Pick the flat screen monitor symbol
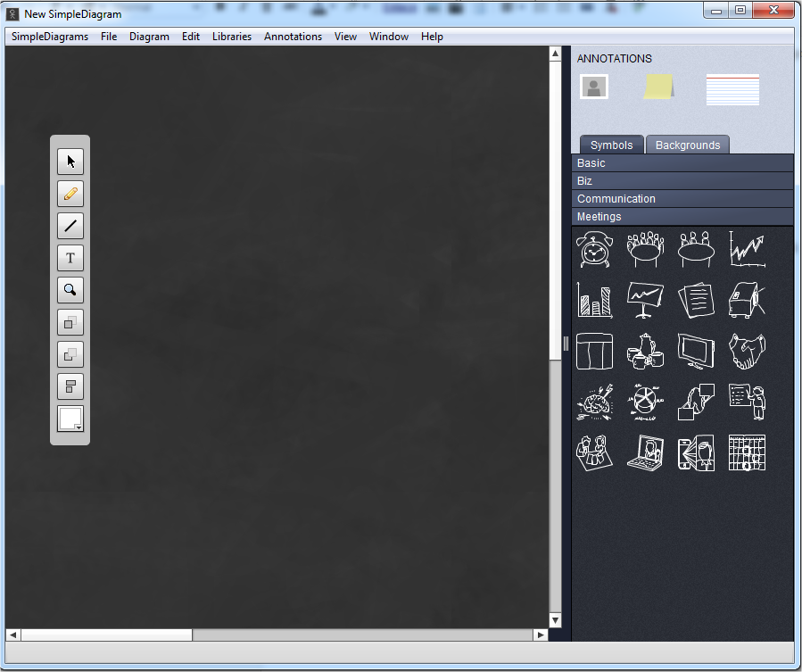Image resolution: width=802 pixels, height=672 pixels. [x=696, y=351]
